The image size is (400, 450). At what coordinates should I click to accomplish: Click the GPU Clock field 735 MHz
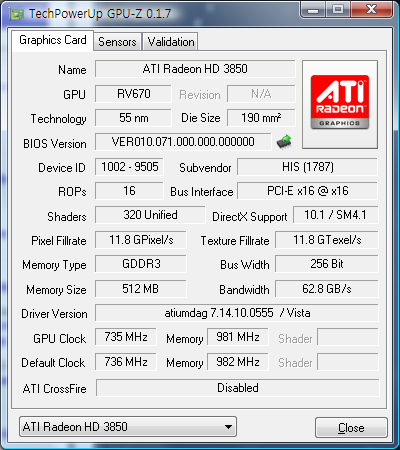126,337
